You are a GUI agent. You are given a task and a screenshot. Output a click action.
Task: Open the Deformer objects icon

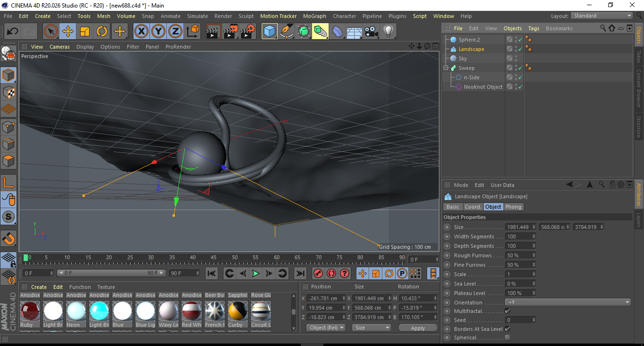click(x=338, y=32)
